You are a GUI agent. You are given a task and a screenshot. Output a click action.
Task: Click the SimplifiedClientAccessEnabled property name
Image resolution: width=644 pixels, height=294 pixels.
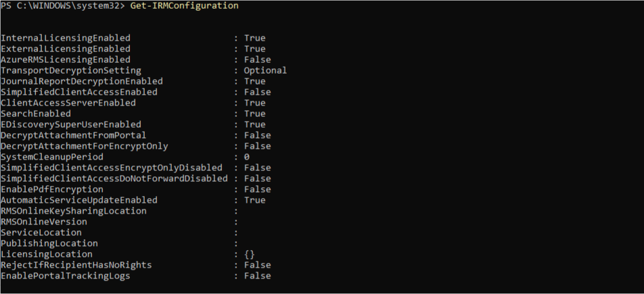79,92
